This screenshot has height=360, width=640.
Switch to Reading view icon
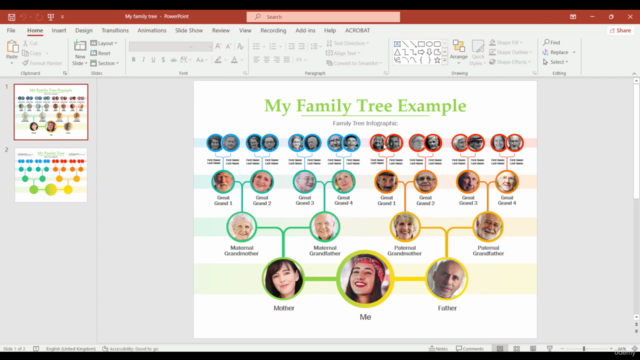coord(533,349)
